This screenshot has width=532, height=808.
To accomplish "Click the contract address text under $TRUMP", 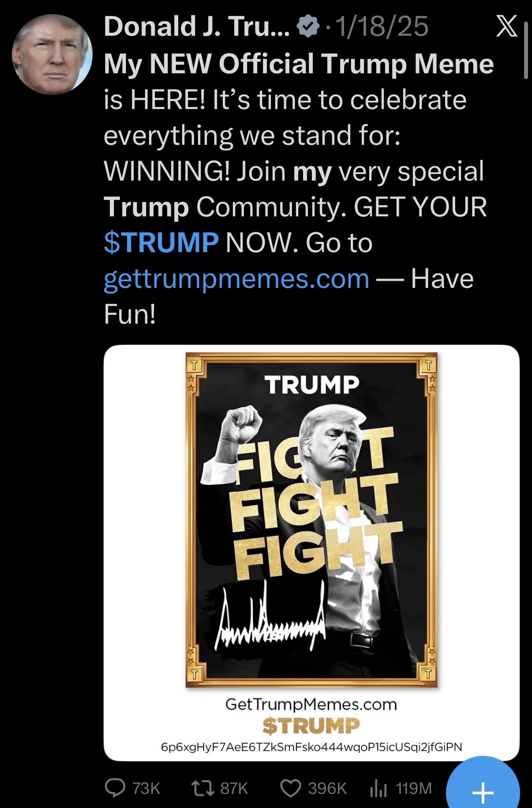I will point(311,747).
